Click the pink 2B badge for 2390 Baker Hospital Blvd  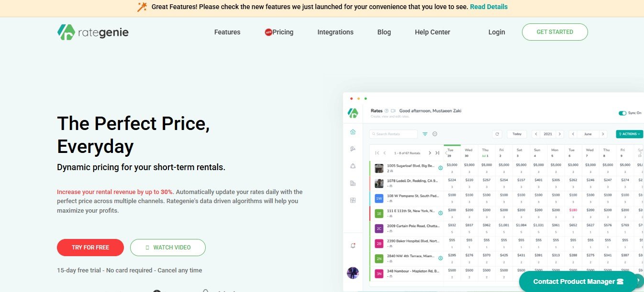(379, 243)
